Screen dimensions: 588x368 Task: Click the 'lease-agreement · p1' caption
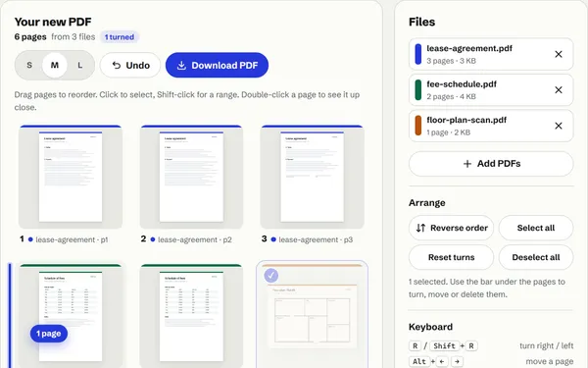72,239
